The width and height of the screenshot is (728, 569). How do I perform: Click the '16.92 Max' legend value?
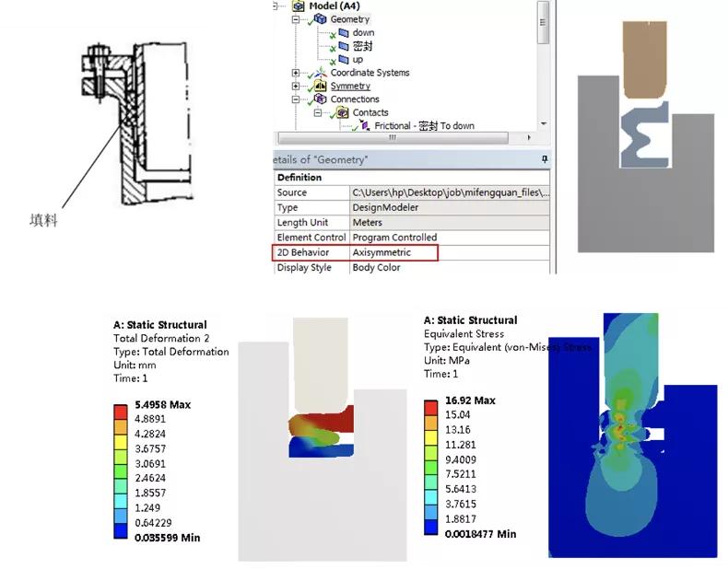click(x=470, y=401)
